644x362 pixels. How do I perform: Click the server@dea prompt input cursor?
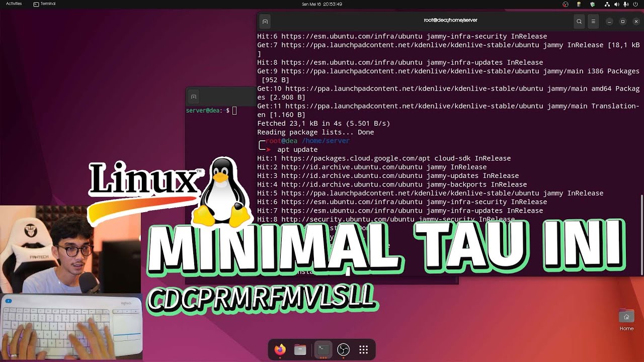pos(234,111)
